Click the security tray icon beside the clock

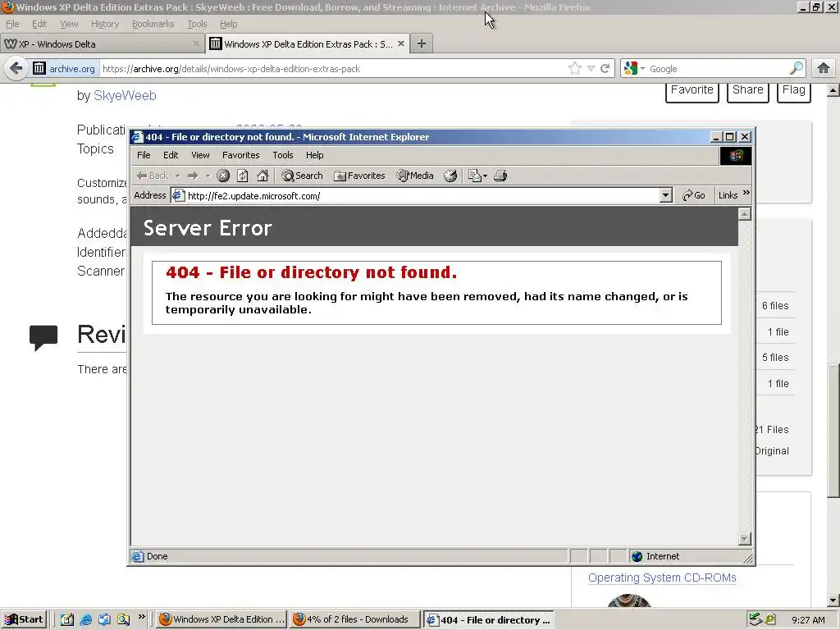click(770, 619)
